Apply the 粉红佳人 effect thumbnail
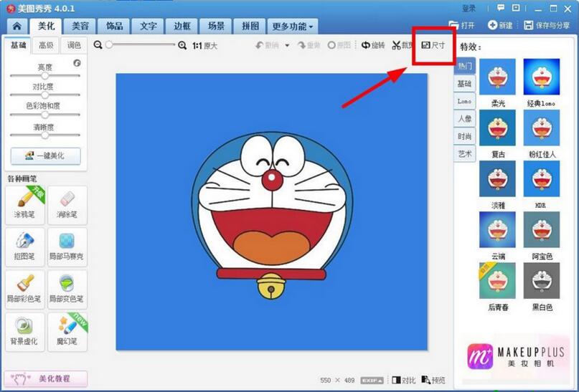 pos(542,128)
